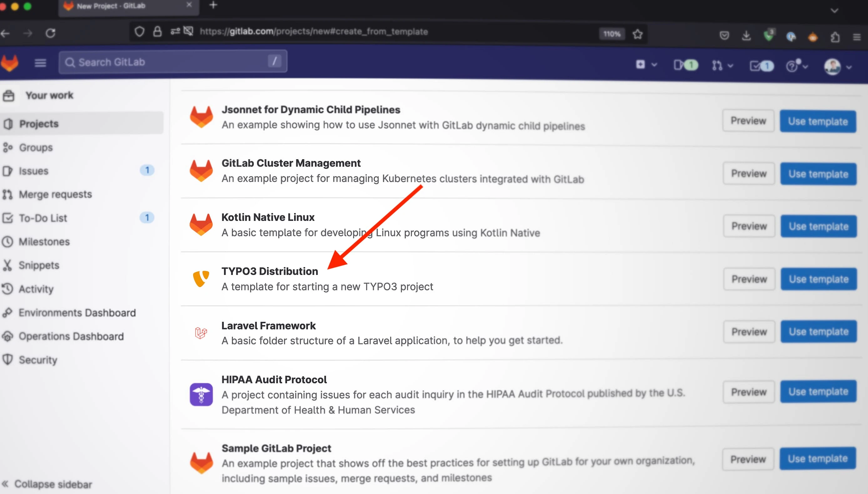Open Milestones in the sidebar

(x=44, y=242)
